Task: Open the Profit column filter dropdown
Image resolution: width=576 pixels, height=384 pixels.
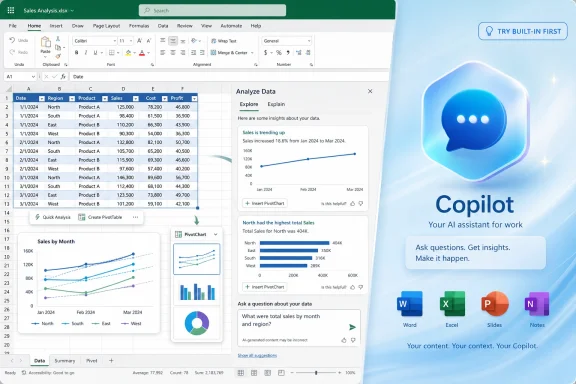Action: pos(194,98)
